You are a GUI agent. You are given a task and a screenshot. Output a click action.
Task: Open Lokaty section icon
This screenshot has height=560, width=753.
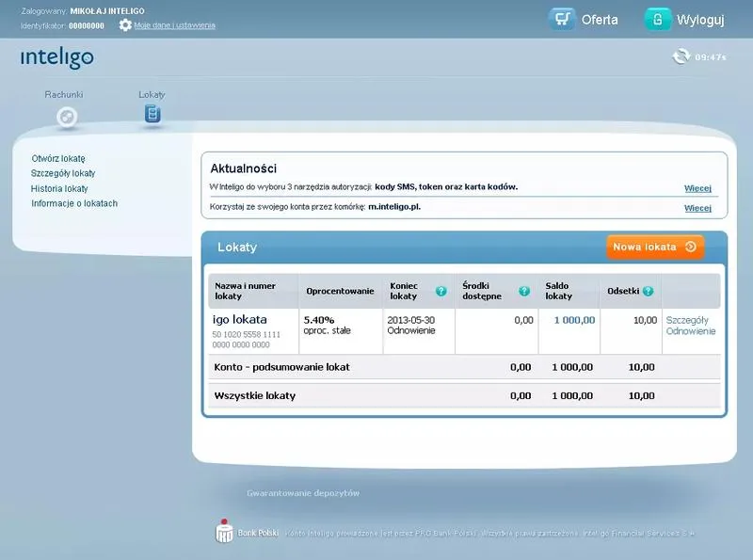(152, 115)
